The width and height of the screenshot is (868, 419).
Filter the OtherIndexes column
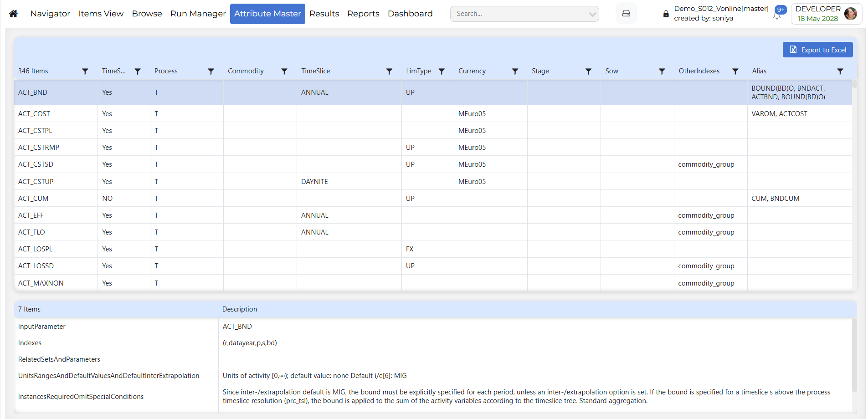(x=735, y=72)
